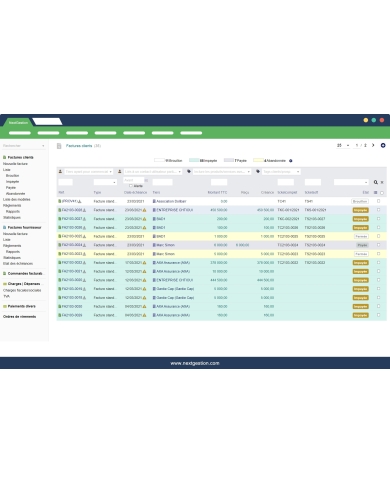Go to next page with the chevron arrow
The width and height of the screenshot is (390, 484).
tap(373, 145)
